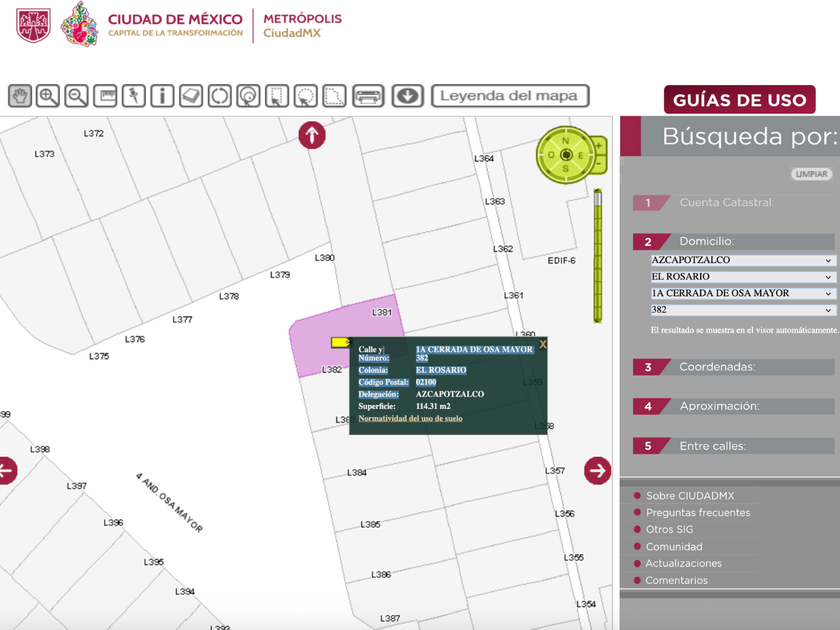Click the print map icon
This screenshot has height=630, width=840.
point(368,96)
